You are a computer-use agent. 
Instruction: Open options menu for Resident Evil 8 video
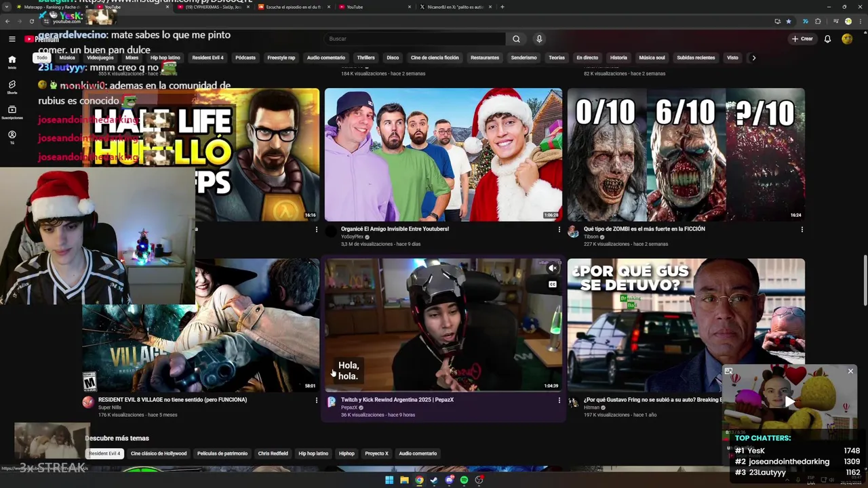tap(316, 401)
